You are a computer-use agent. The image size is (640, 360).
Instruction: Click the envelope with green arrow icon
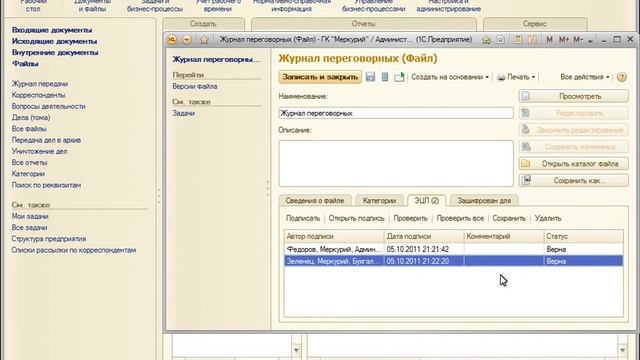[399, 77]
